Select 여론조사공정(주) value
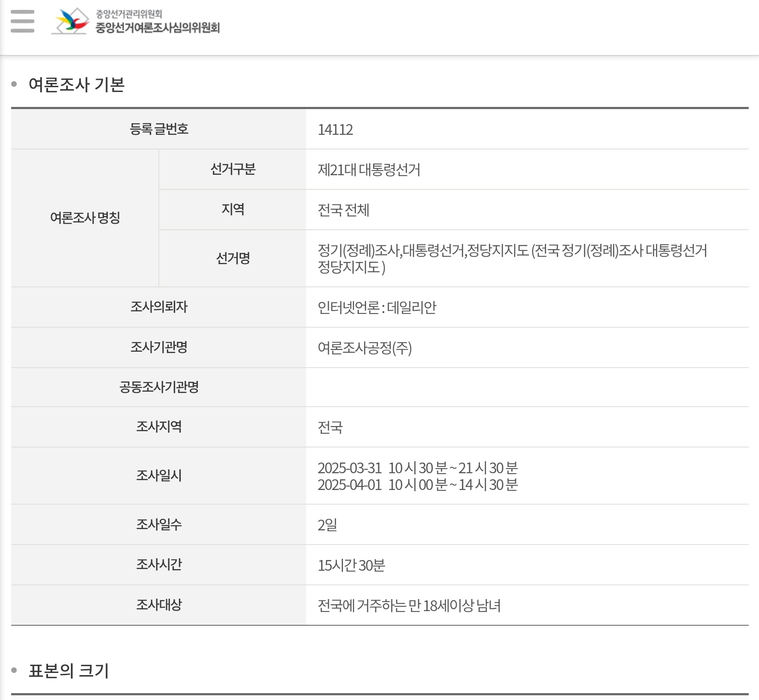 point(365,348)
